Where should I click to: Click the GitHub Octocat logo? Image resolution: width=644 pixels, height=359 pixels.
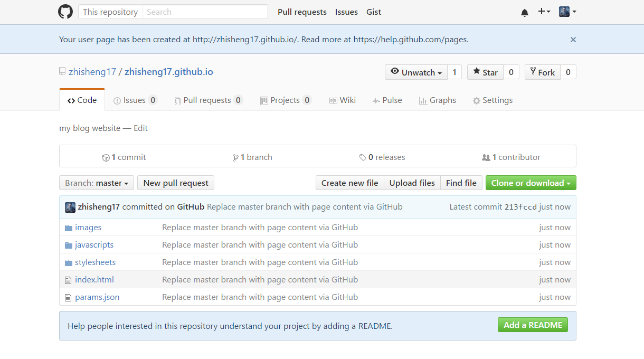pyautogui.click(x=65, y=12)
